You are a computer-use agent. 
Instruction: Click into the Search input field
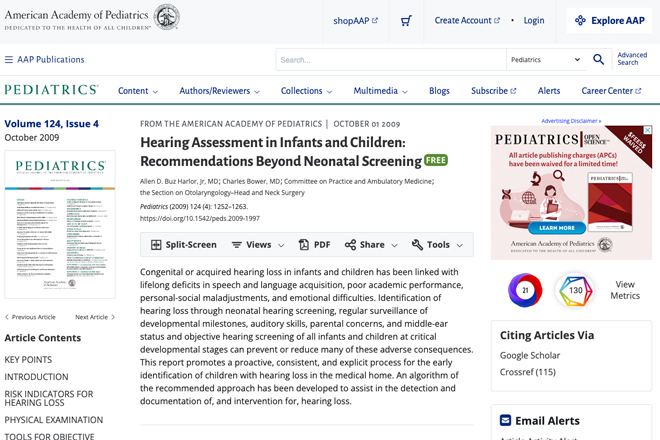[x=391, y=59]
